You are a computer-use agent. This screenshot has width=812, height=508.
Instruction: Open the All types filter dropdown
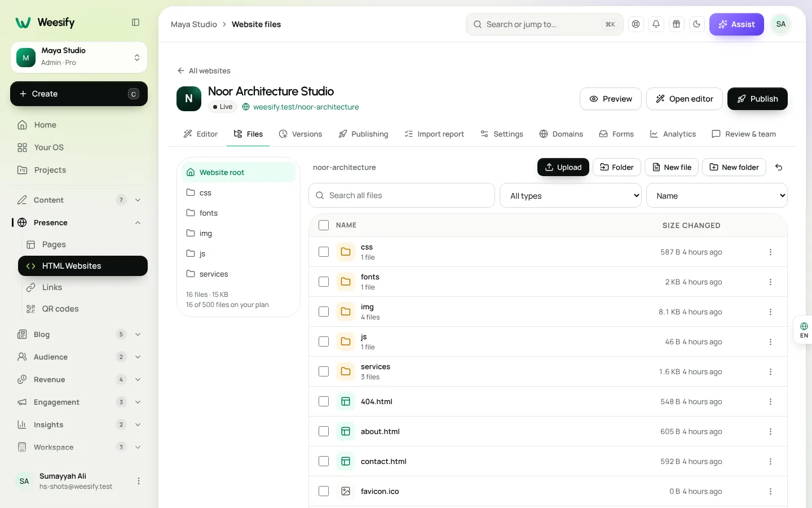(x=570, y=196)
